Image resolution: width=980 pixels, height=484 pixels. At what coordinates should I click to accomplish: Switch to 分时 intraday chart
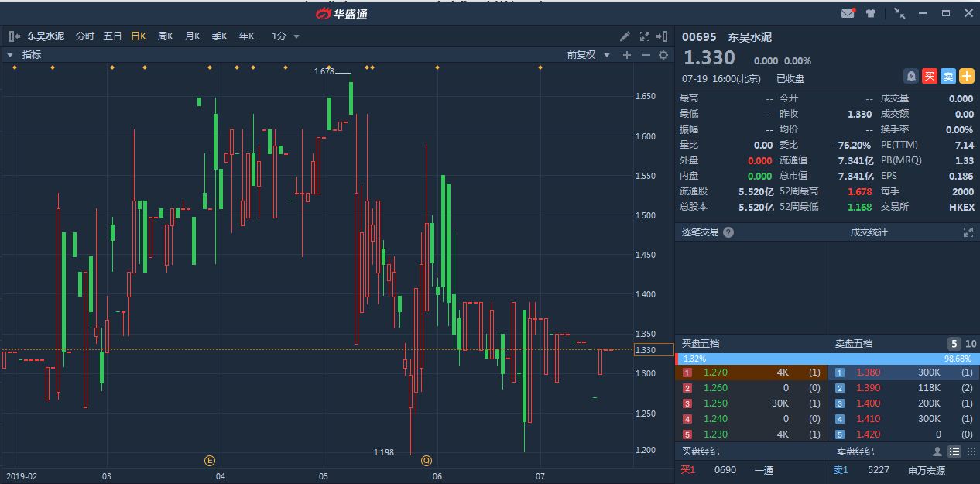[85, 36]
